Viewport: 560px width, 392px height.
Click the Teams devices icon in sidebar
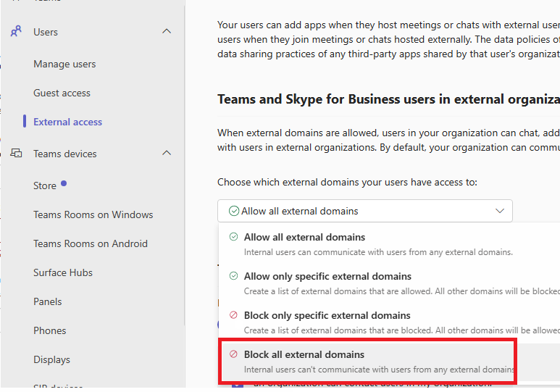tap(16, 154)
